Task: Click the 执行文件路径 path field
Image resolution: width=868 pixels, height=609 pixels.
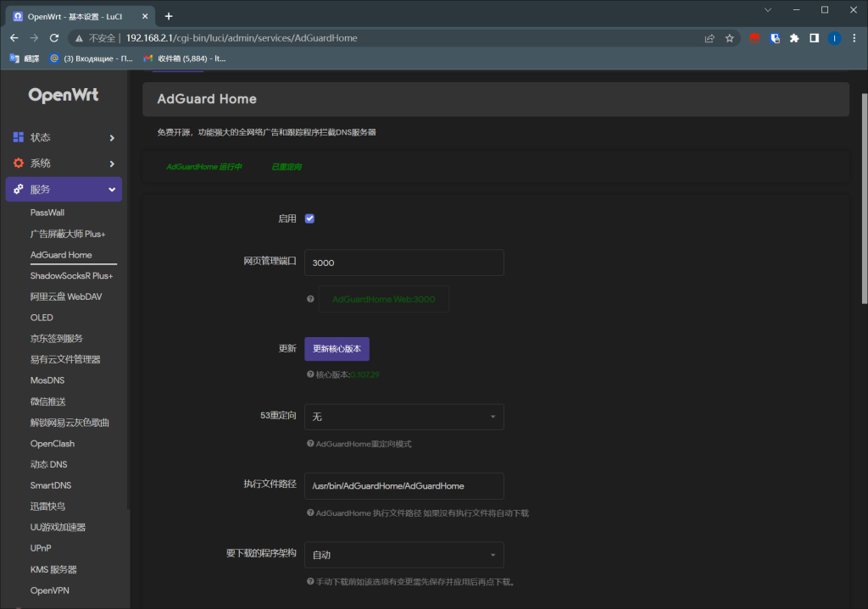Action: [403, 485]
